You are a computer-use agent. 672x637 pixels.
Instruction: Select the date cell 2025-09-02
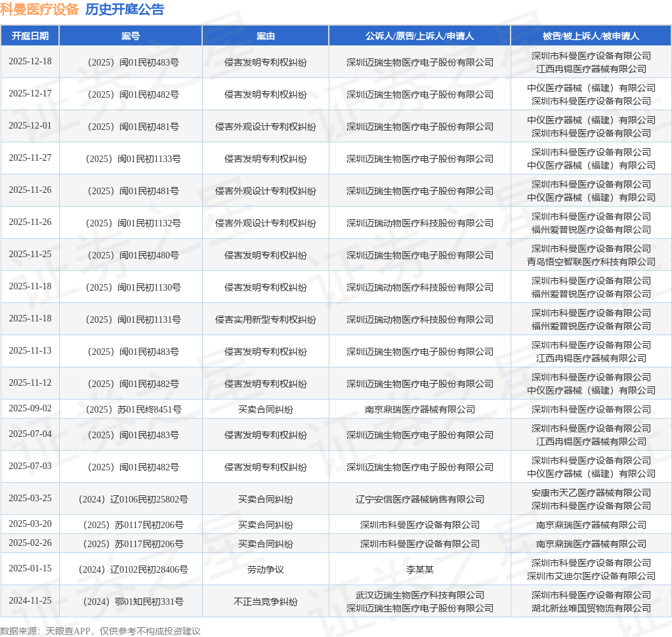(x=30, y=408)
